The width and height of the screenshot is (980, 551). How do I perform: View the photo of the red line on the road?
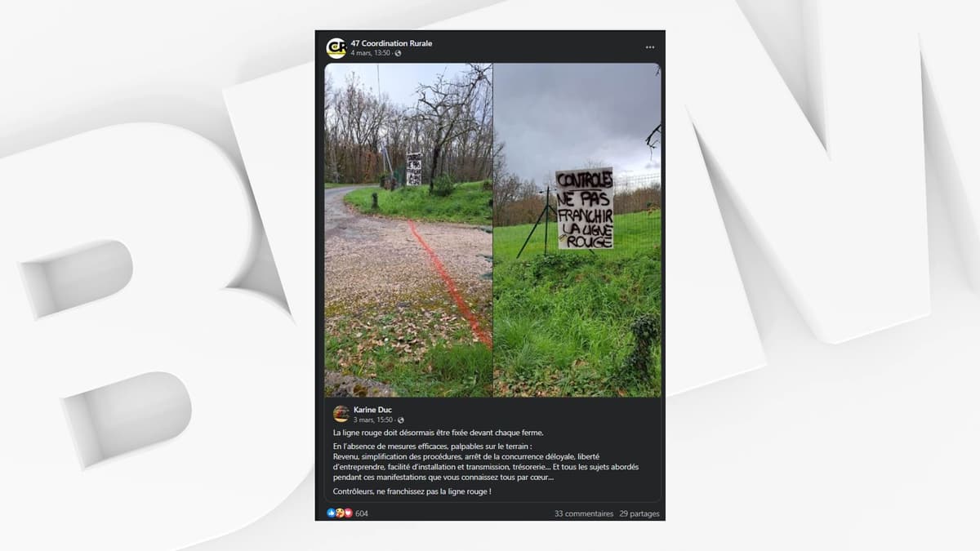[408, 230]
